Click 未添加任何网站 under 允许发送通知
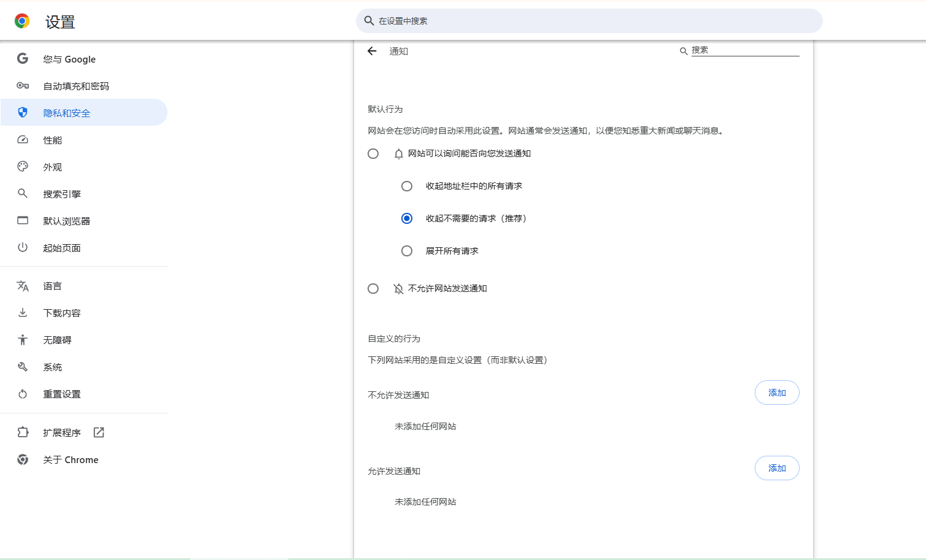This screenshot has height=560, width=926. (x=425, y=502)
